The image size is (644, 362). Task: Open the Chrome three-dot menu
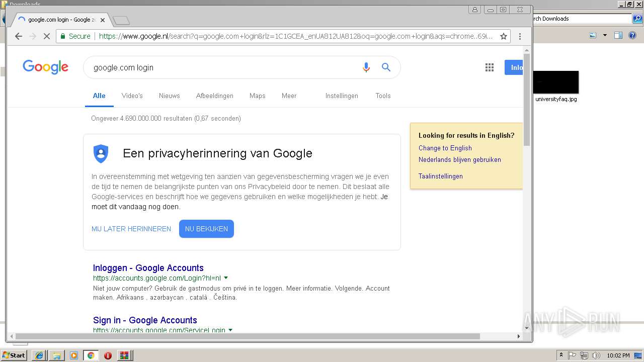tap(520, 36)
